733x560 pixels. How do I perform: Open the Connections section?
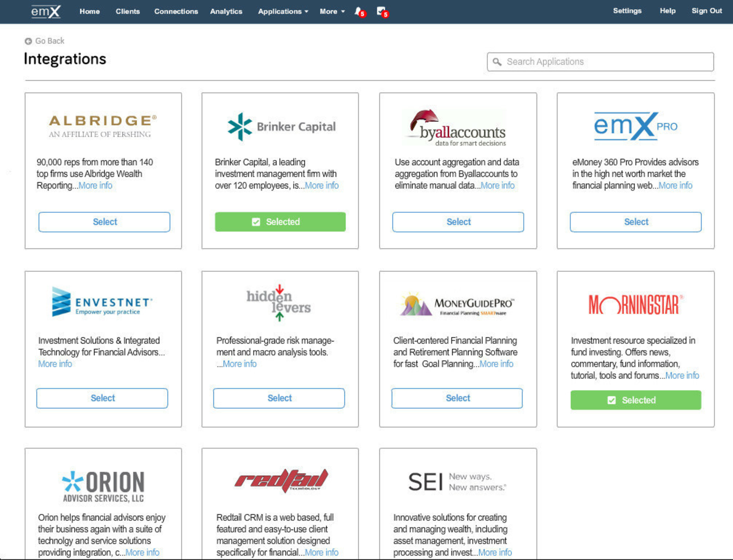(x=176, y=11)
